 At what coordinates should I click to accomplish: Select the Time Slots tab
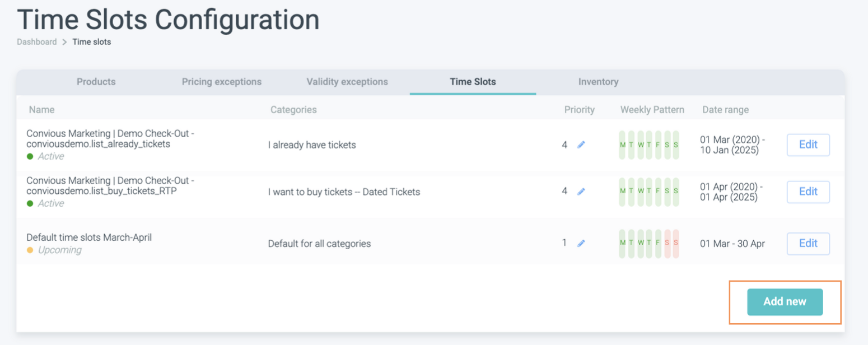(473, 82)
